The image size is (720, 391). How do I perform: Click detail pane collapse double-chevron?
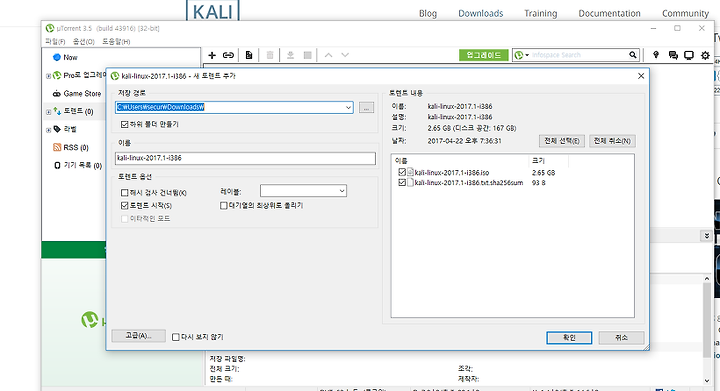[707, 236]
